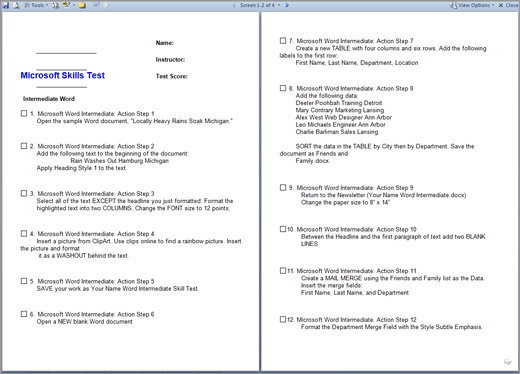
Task: Click the Test Score label
Action: click(172, 76)
